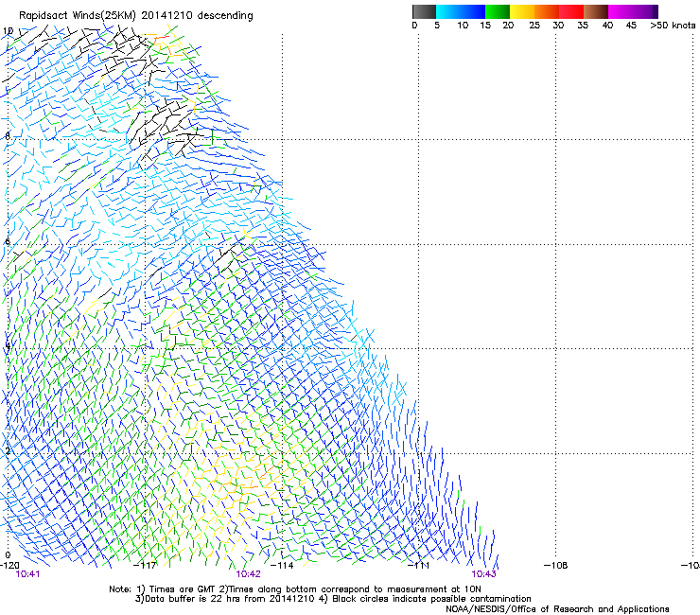Click the title 'Rapidscat Winds(25KM) 20141210 descending'
Image resolution: width=700 pixels, height=615 pixels.
135,16
